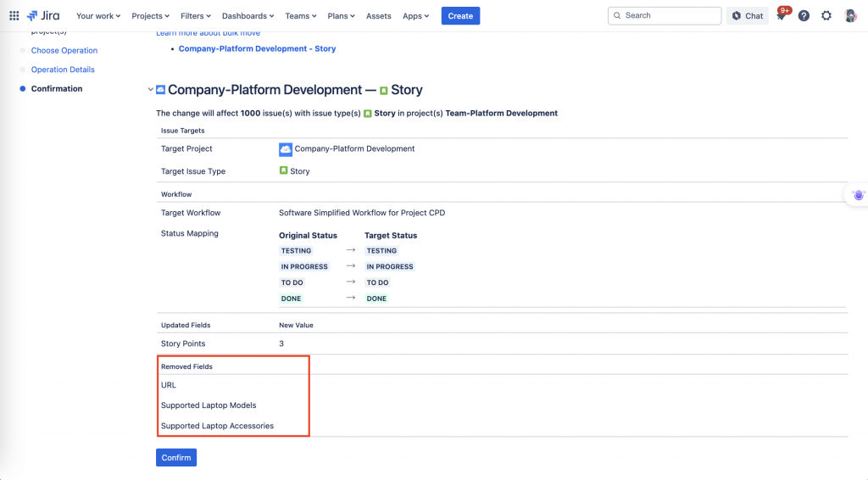Collapse the Company-Platform Development Story section
The height and width of the screenshot is (480, 868).
tap(151, 90)
